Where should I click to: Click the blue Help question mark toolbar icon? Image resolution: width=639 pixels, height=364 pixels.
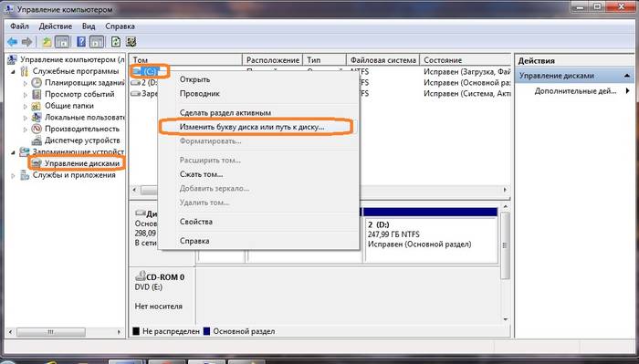click(x=81, y=42)
